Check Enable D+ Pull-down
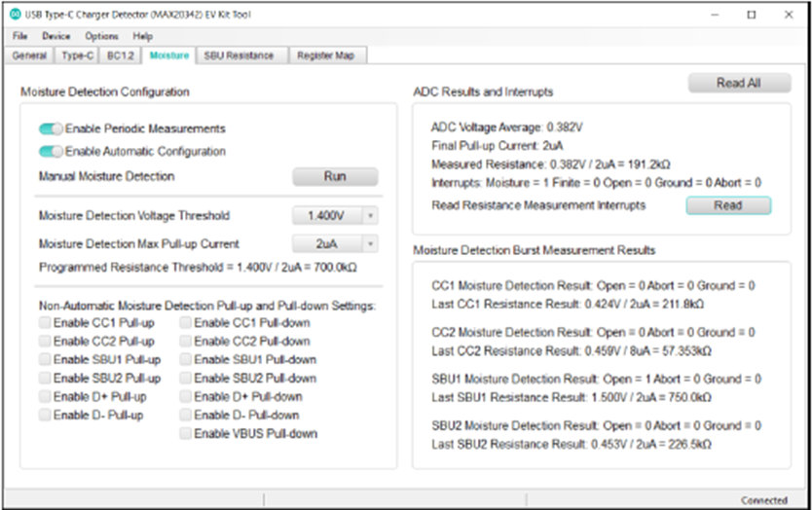This screenshot has height=510, width=812. click(185, 396)
